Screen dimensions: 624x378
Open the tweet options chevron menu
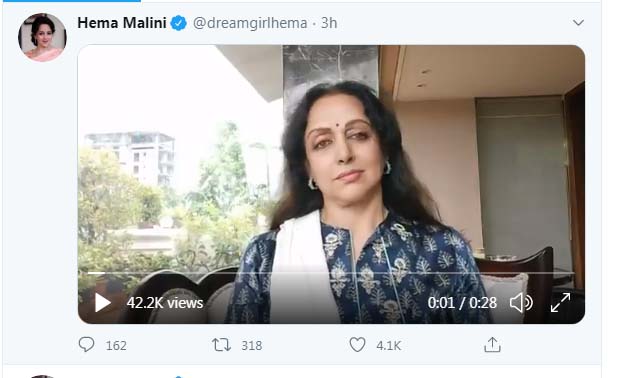pyautogui.click(x=578, y=23)
